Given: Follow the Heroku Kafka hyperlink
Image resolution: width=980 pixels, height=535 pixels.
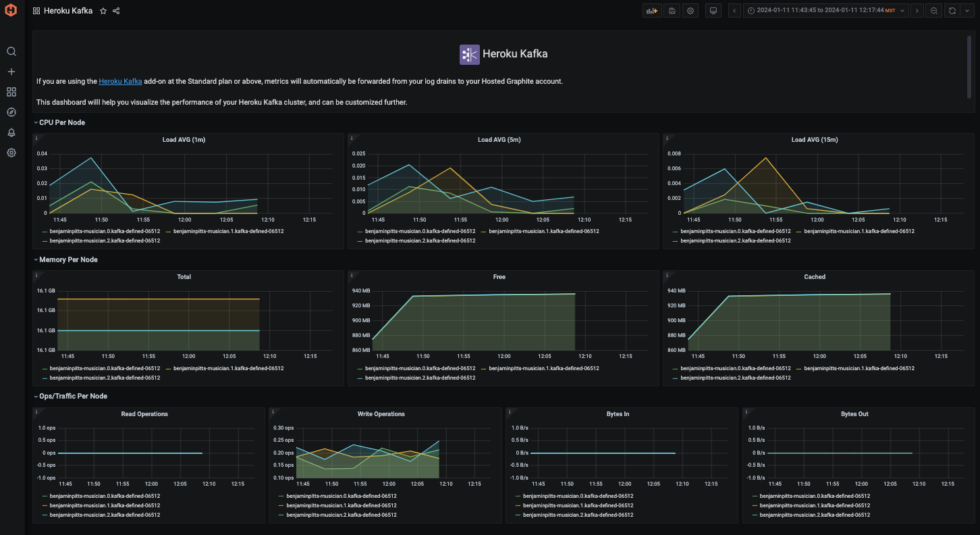Looking at the screenshot, I should 120,81.
